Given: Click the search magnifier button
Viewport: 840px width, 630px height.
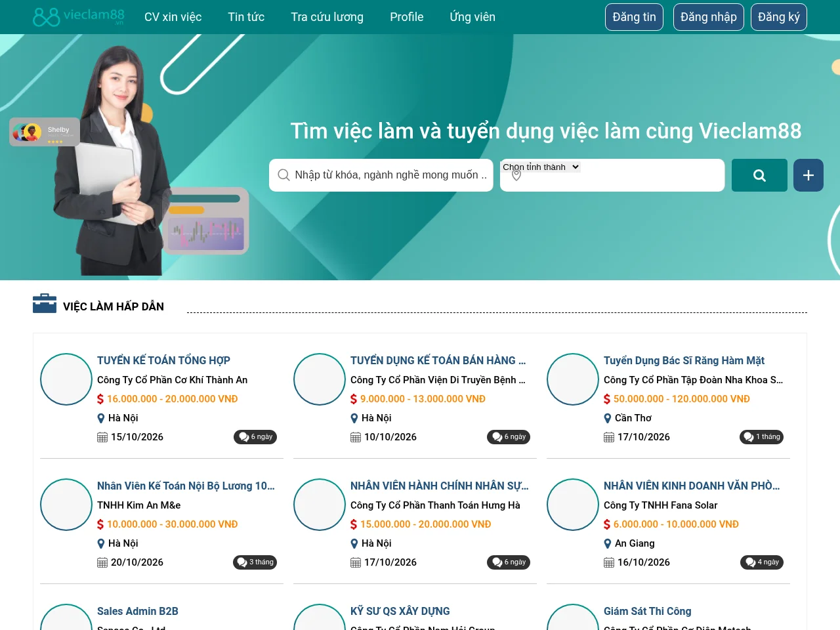Looking at the screenshot, I should [x=759, y=175].
